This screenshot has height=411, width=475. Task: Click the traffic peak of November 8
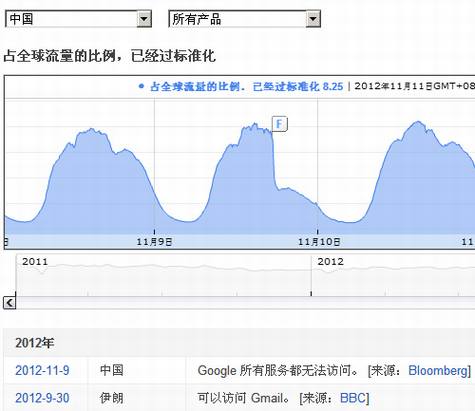tap(92, 129)
